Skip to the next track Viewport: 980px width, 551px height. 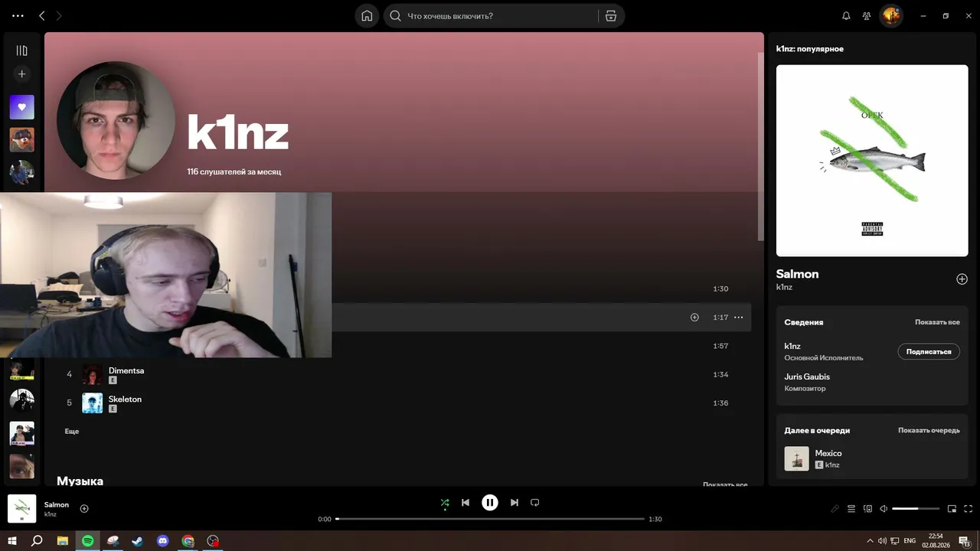pos(514,503)
